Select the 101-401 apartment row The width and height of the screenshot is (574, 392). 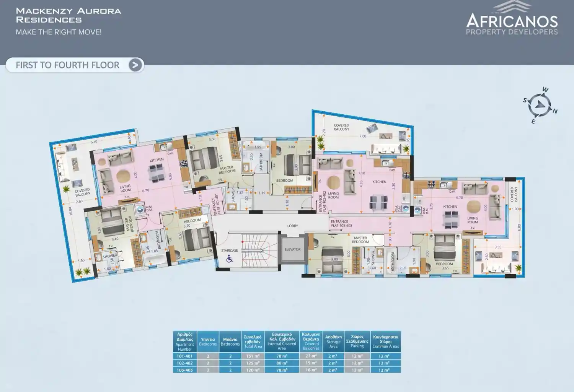(x=287, y=356)
